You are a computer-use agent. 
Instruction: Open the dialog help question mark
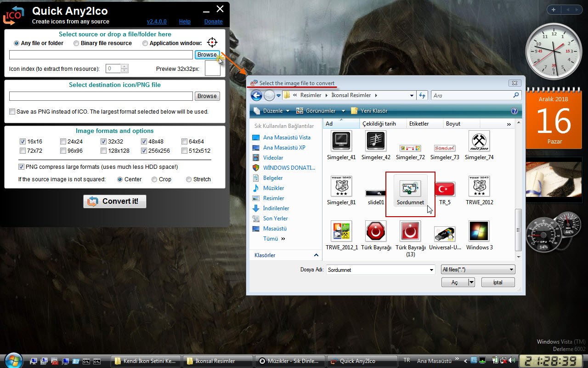pos(514,111)
